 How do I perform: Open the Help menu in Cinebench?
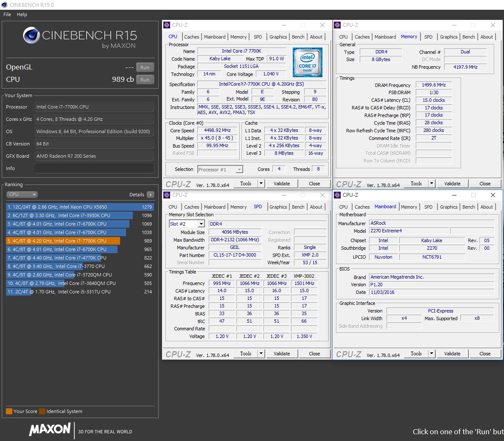(22, 14)
